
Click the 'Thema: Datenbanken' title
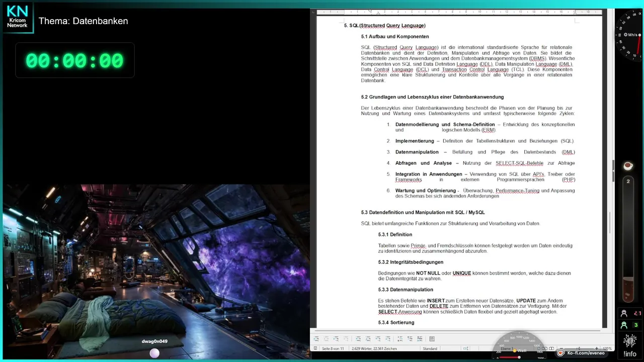pos(83,21)
